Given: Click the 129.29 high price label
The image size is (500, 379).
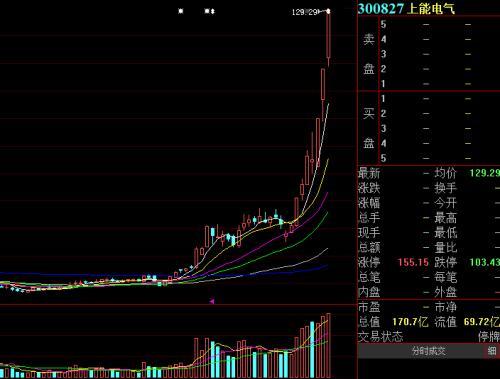Looking at the screenshot, I should click(x=305, y=12).
